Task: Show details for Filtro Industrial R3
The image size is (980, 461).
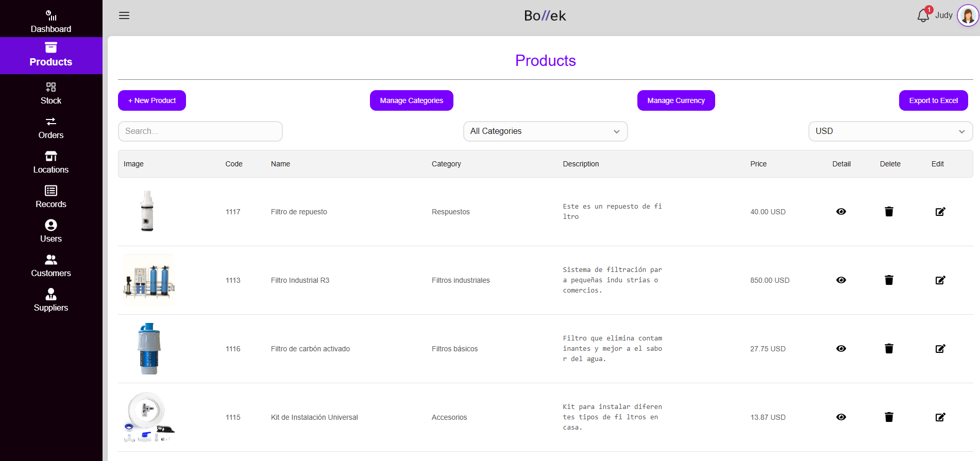Action: (841, 280)
